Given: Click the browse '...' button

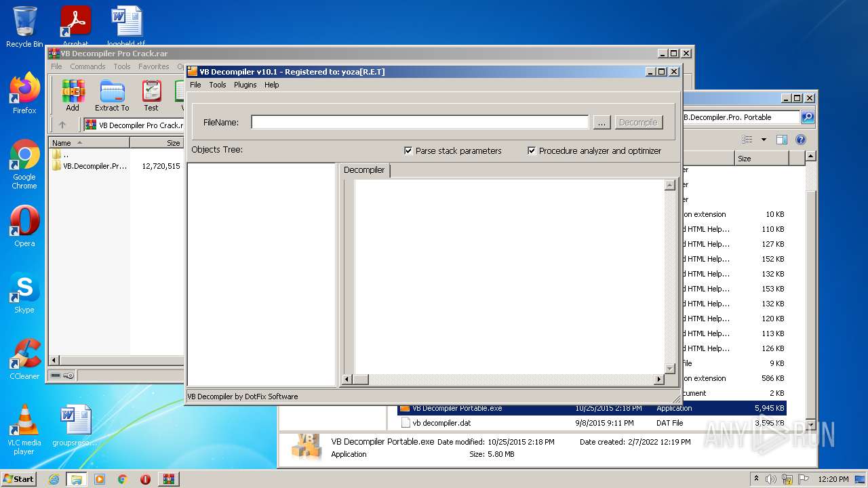Looking at the screenshot, I should (x=601, y=122).
